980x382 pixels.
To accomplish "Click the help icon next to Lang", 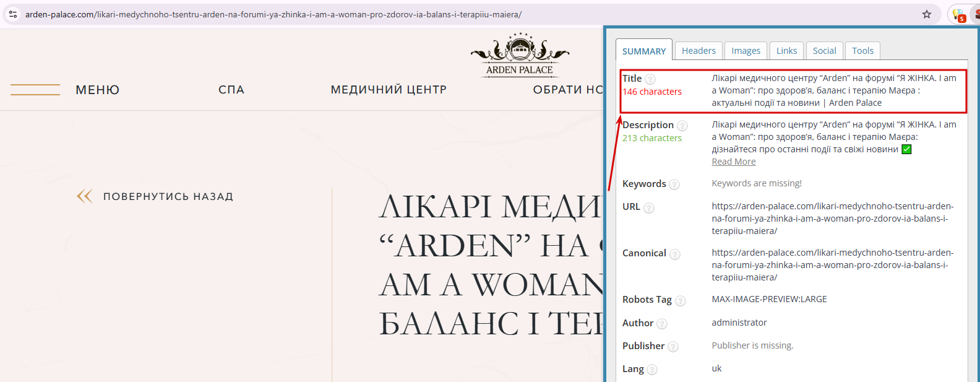I will click(652, 370).
